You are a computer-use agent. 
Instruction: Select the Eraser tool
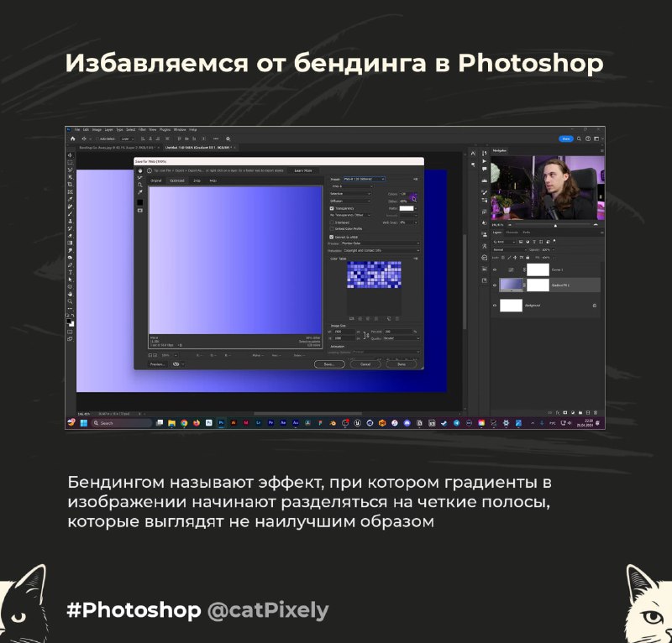70,236
